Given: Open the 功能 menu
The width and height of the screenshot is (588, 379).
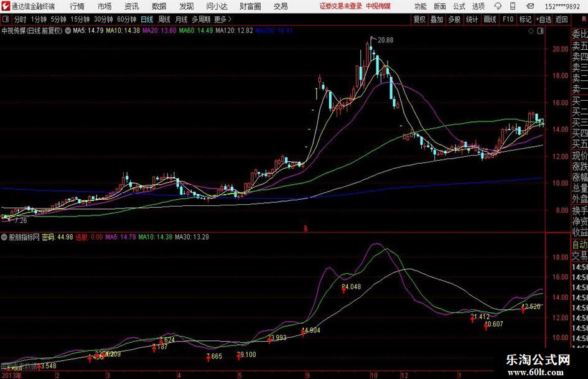Looking at the screenshot, I should (x=421, y=6).
